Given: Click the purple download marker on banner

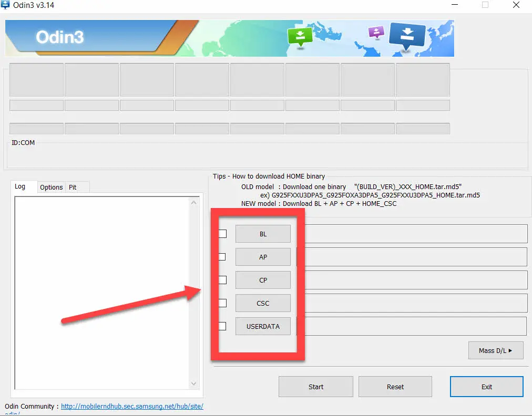Looking at the screenshot, I should pyautogui.click(x=376, y=32).
